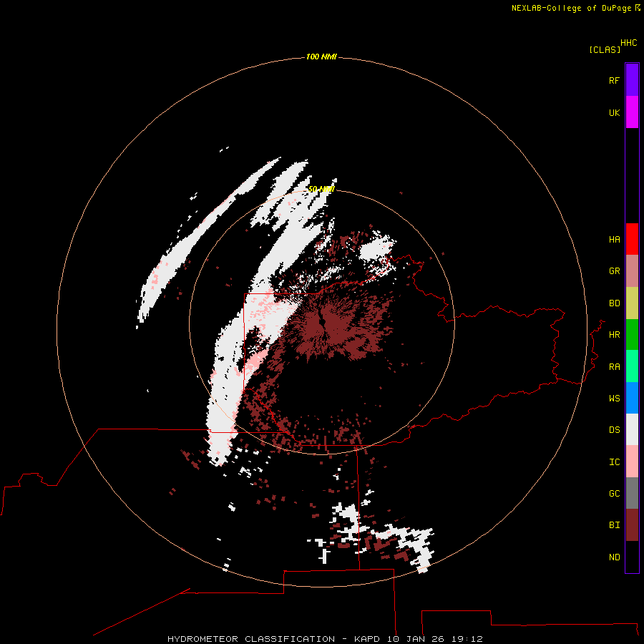Click the RA light green legend swatch

click(x=632, y=366)
